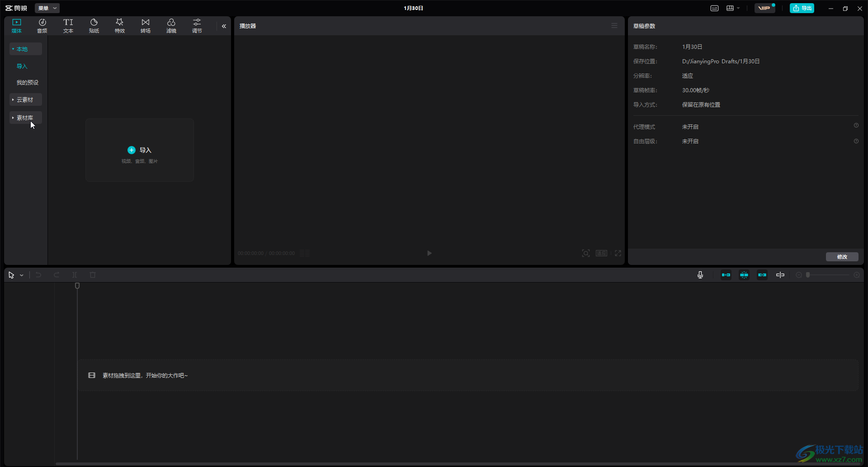Toggle auto snapping on timeline
868x467 pixels.
click(x=744, y=275)
